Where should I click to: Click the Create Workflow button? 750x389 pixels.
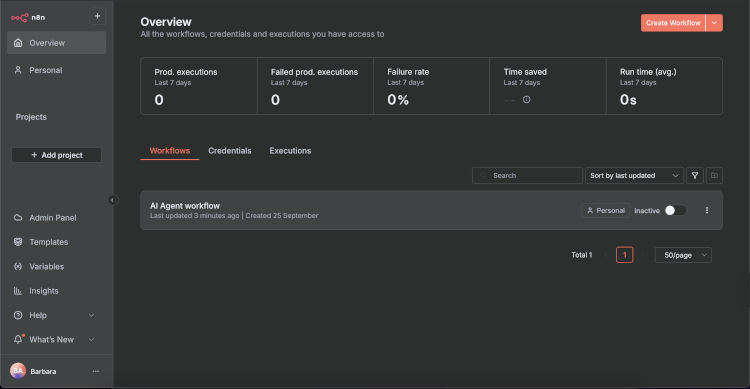pyautogui.click(x=673, y=23)
